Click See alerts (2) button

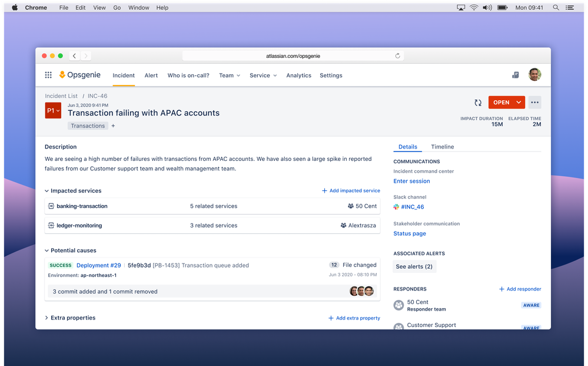click(414, 266)
